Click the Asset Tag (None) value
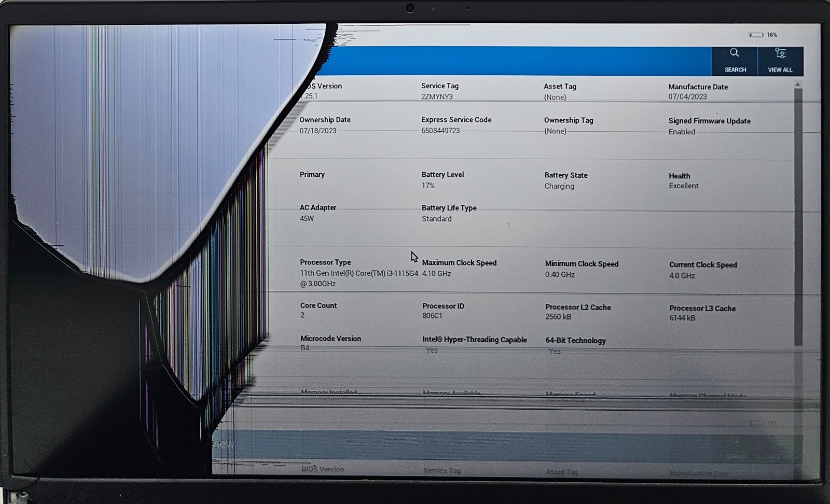This screenshot has width=830, height=504. 555,97
